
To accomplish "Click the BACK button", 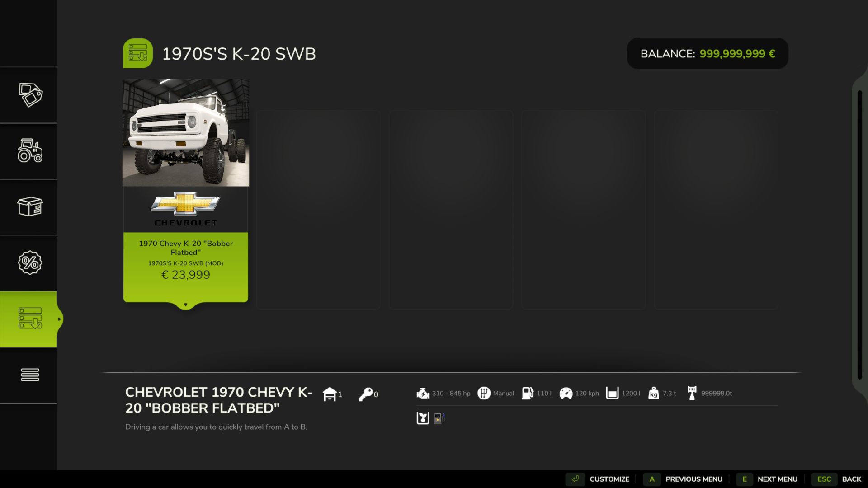I will click(852, 479).
